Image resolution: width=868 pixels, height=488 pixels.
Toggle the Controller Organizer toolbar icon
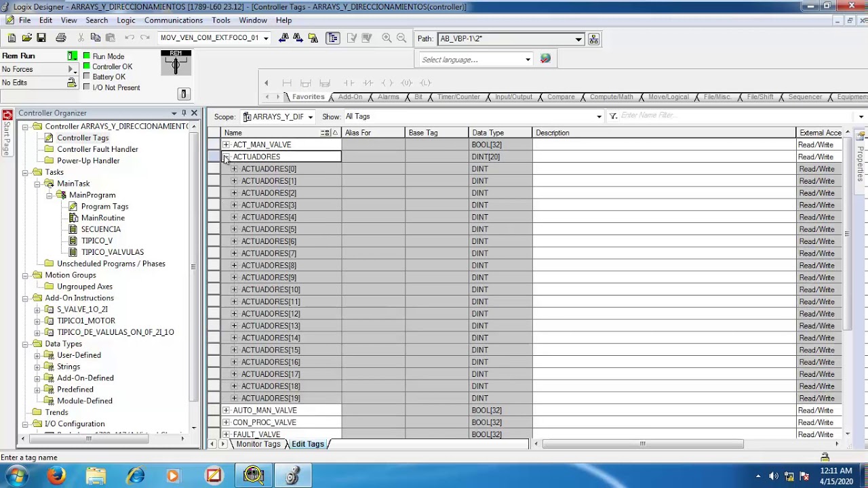coord(332,38)
